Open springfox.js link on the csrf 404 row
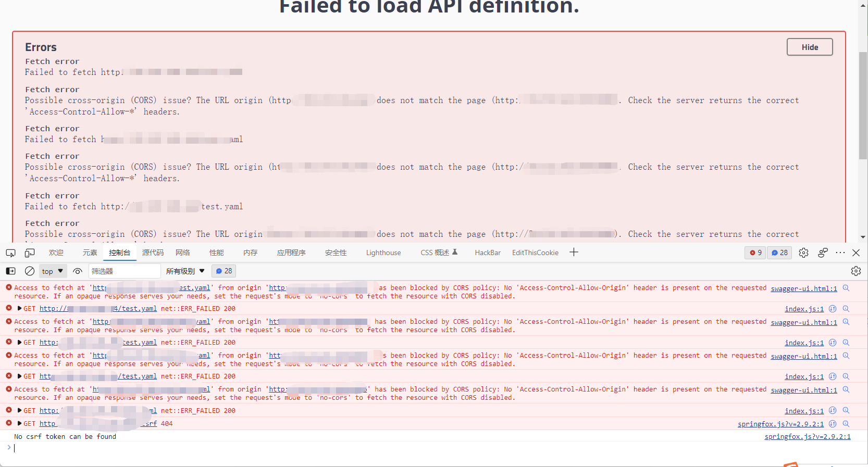Image resolution: width=868 pixels, height=467 pixels. click(781, 424)
